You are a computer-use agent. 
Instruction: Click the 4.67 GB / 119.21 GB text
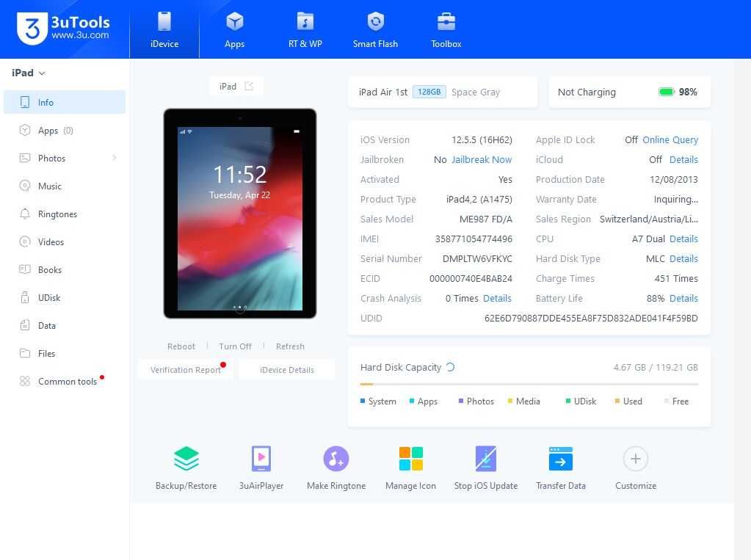pos(656,368)
